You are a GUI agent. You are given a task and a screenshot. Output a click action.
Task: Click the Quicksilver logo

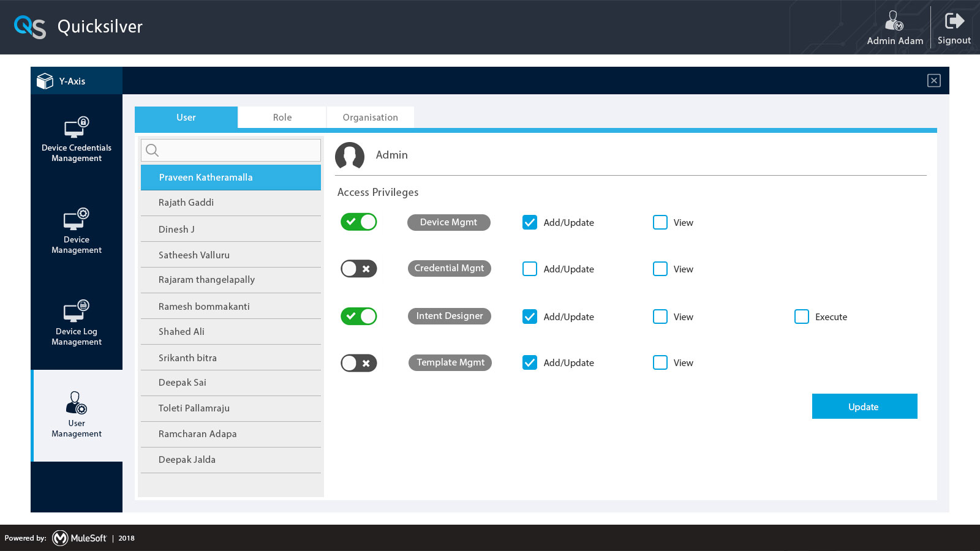pos(30,27)
